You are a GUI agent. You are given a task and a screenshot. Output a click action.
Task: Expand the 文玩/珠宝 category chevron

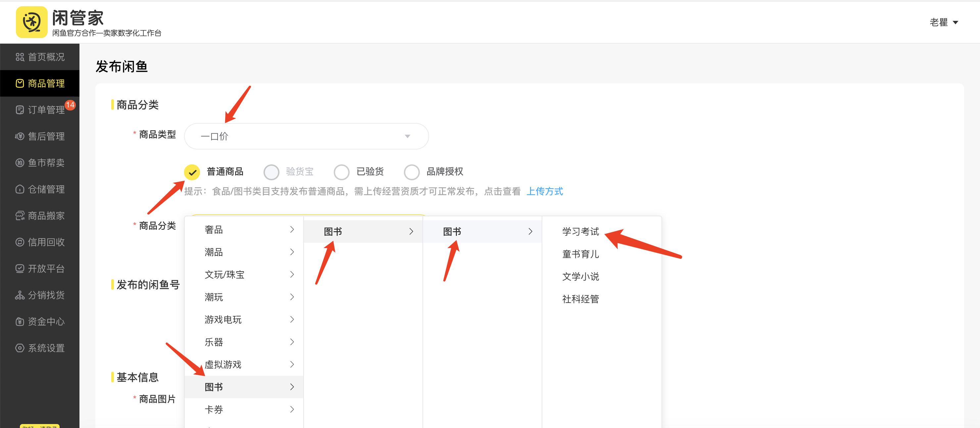click(x=292, y=275)
